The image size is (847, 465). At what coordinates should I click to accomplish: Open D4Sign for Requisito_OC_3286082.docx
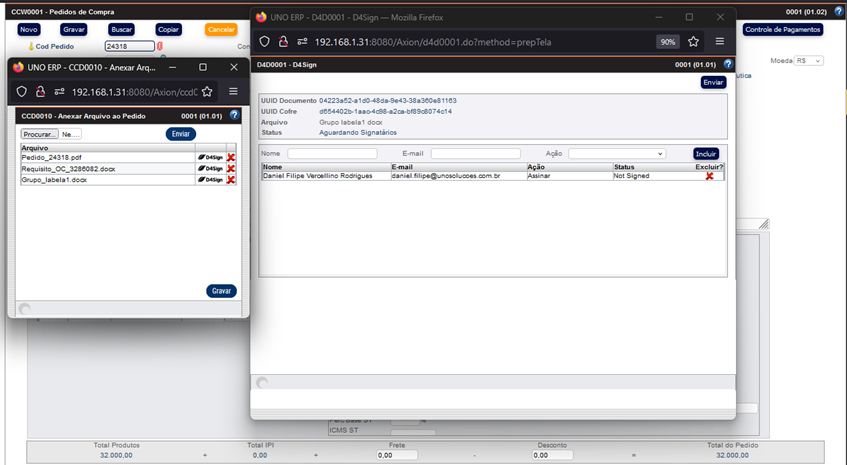coord(210,169)
